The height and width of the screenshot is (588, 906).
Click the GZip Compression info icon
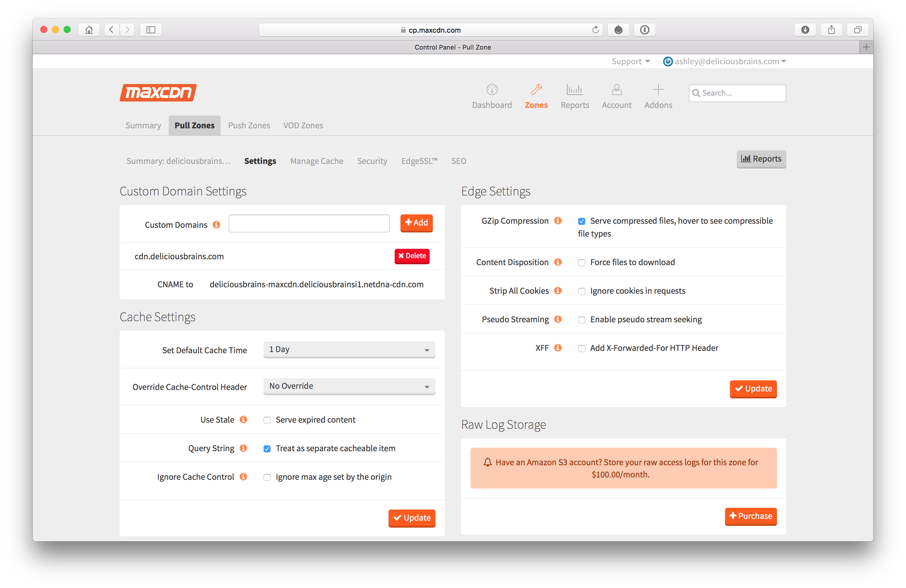point(558,220)
